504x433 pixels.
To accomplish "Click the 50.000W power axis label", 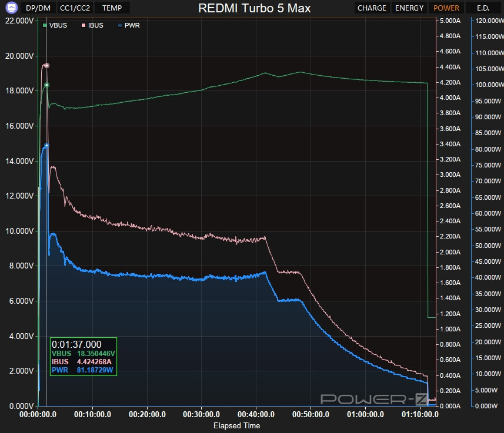I will pos(488,246).
